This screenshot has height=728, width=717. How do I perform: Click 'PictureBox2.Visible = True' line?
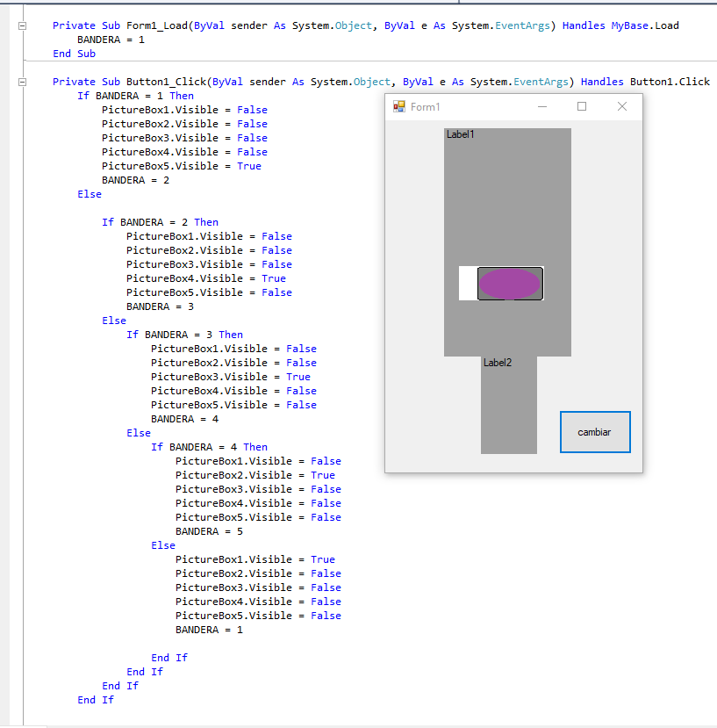(x=255, y=475)
